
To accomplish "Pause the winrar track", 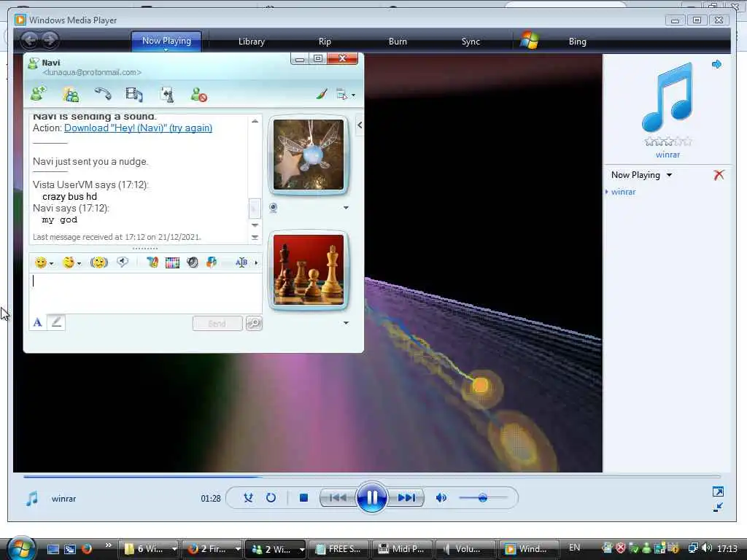I will point(371,497).
